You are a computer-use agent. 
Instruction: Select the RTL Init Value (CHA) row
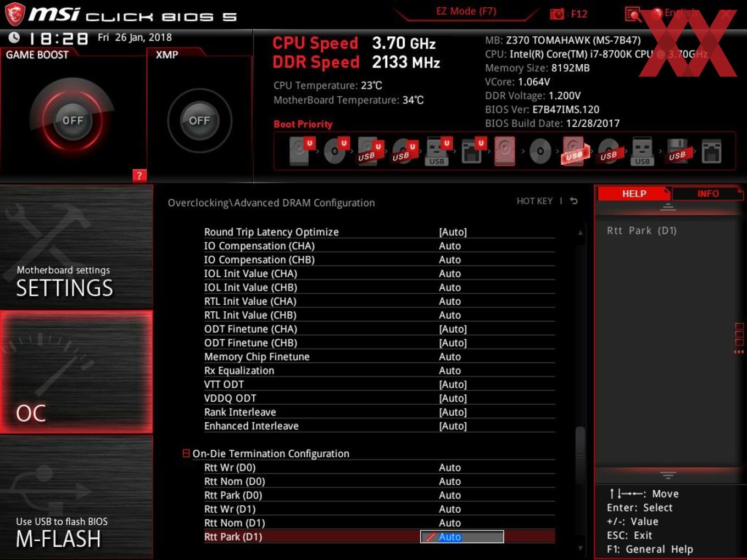(x=379, y=301)
